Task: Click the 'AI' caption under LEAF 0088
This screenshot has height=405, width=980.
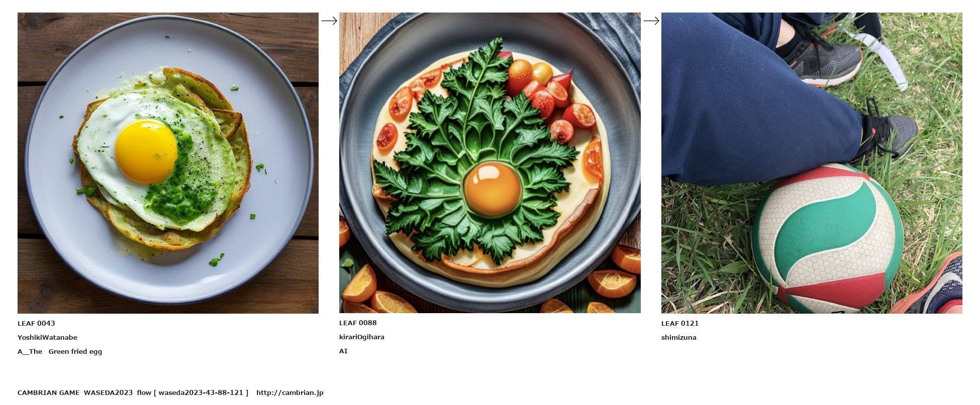Action: pos(343,351)
